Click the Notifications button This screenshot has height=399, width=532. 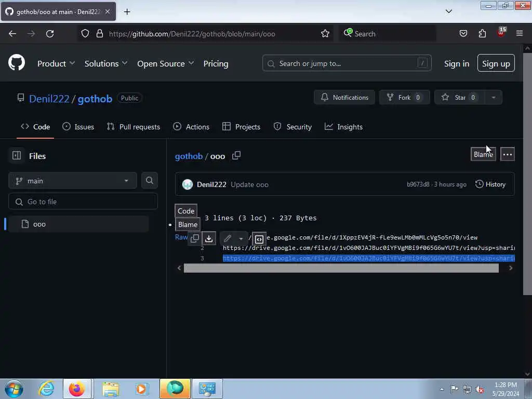coord(344,97)
